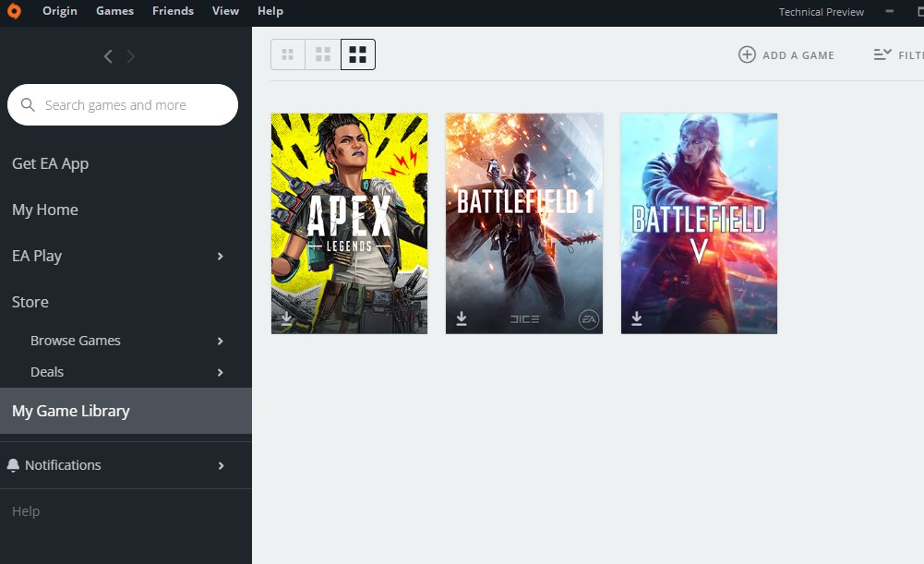Open the Games menu

(114, 11)
